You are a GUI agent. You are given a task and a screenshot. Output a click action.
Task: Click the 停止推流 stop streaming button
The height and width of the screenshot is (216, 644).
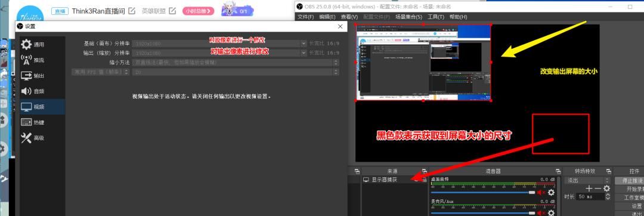coord(629,181)
